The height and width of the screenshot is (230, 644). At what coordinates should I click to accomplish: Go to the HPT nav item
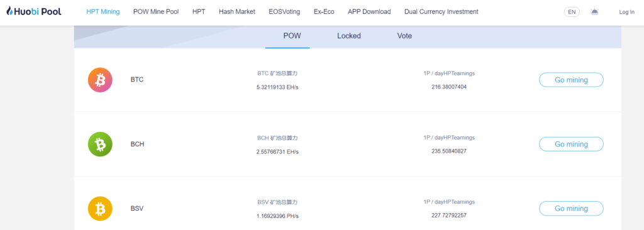[199, 12]
